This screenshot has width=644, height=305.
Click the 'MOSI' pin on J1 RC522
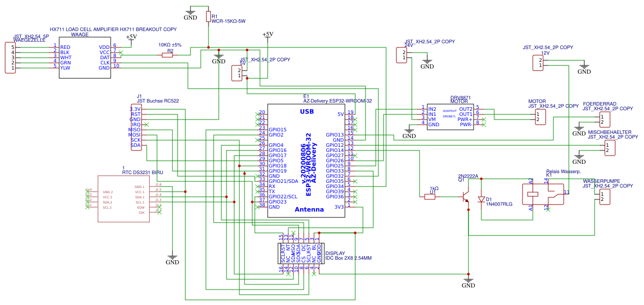click(x=134, y=135)
